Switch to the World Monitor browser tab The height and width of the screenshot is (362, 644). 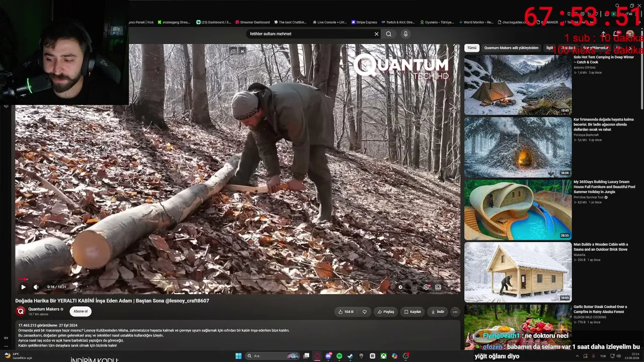(475, 22)
